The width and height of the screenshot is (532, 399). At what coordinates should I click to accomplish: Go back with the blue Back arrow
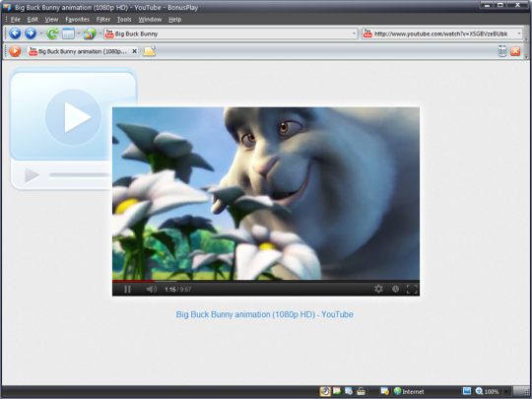point(15,33)
